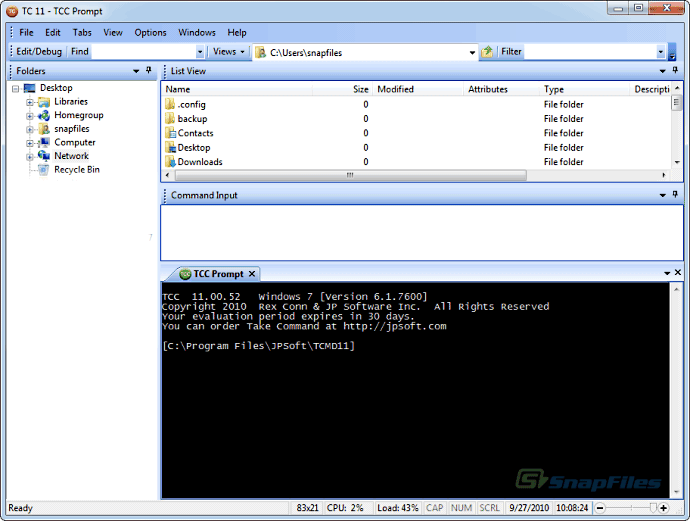Close the tab window pane with the X
The height and width of the screenshot is (521, 690).
pyautogui.click(x=678, y=273)
